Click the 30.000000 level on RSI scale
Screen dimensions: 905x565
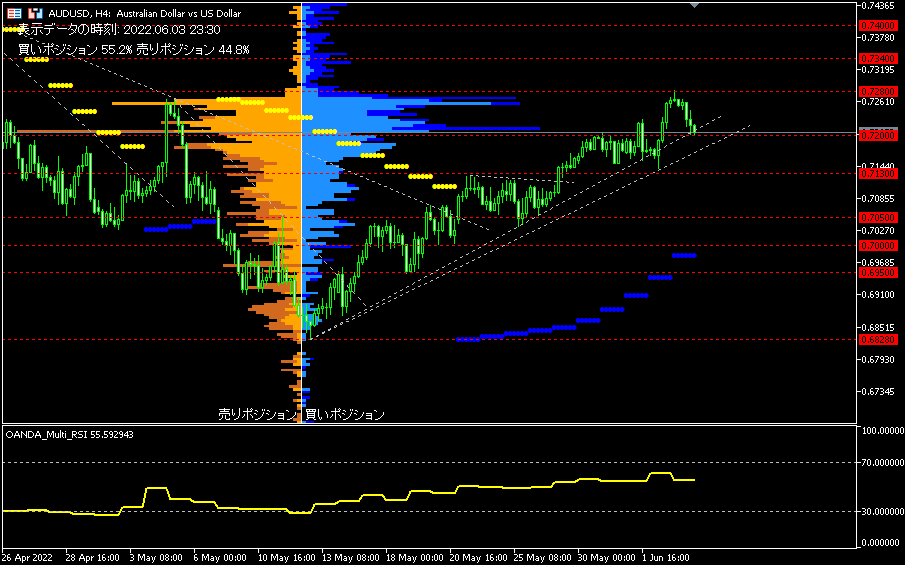click(x=882, y=511)
